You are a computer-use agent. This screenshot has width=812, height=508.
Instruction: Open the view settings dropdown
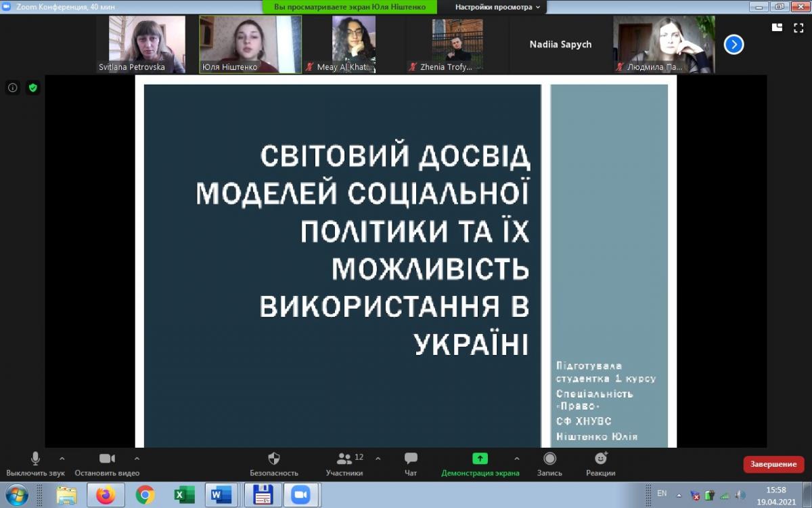pyautogui.click(x=497, y=7)
